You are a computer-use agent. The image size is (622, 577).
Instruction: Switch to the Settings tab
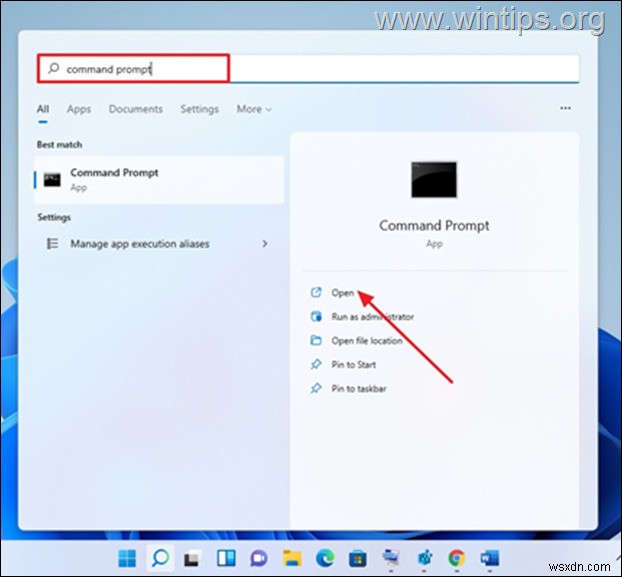point(200,109)
